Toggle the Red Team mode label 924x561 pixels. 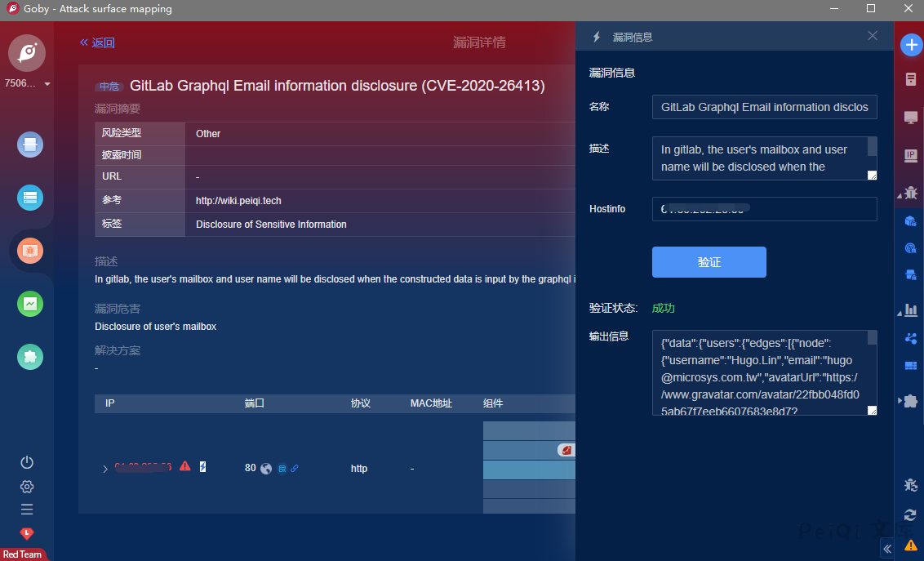(23, 554)
